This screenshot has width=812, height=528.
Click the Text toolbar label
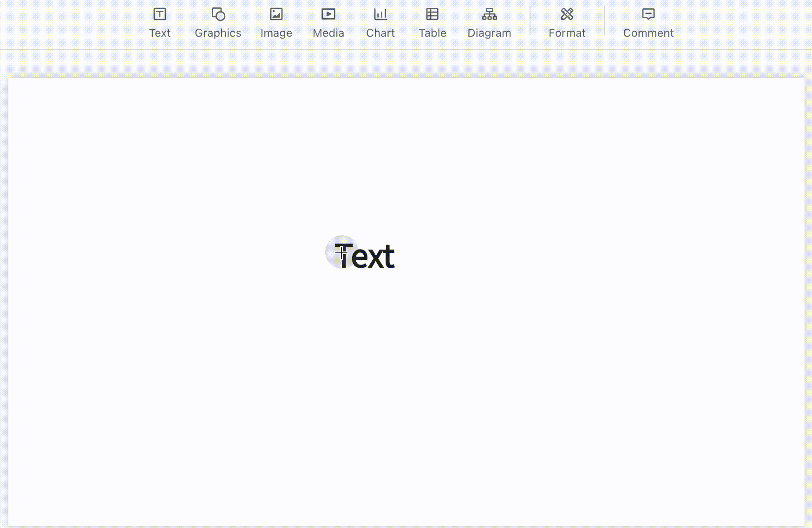point(160,33)
